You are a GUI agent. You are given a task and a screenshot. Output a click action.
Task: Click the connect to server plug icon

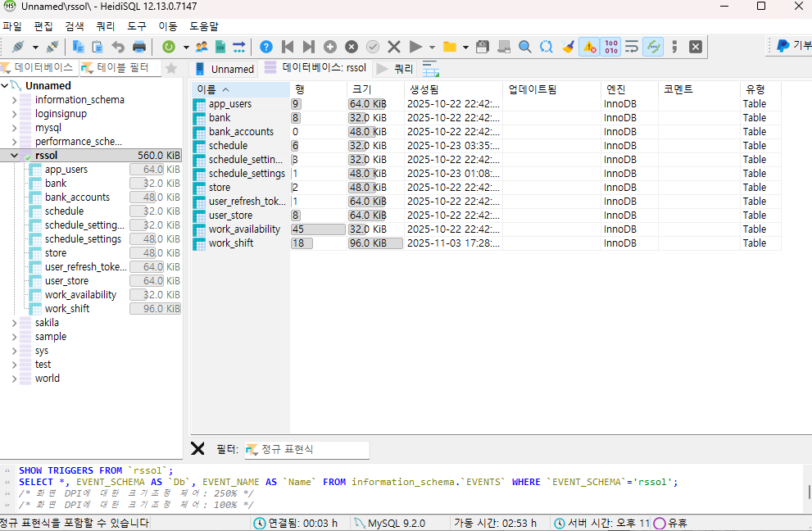click(x=18, y=47)
